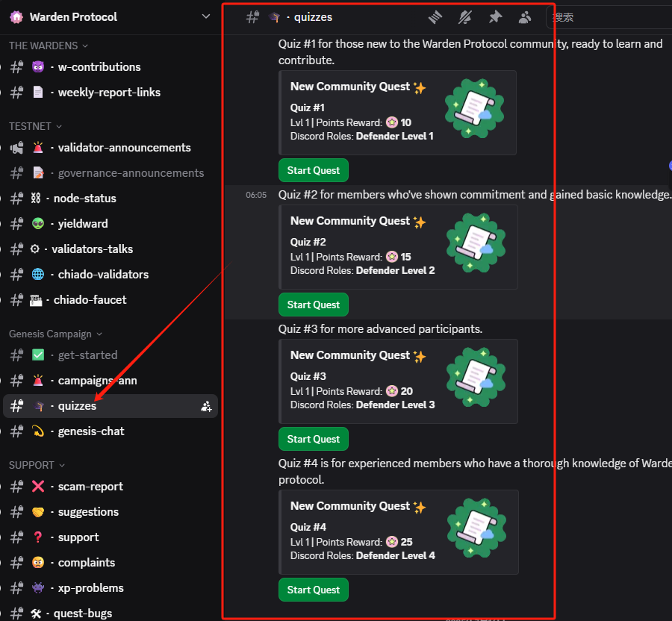
Task: Click the megaphone icon beside validator-announcements
Action: coord(16,148)
